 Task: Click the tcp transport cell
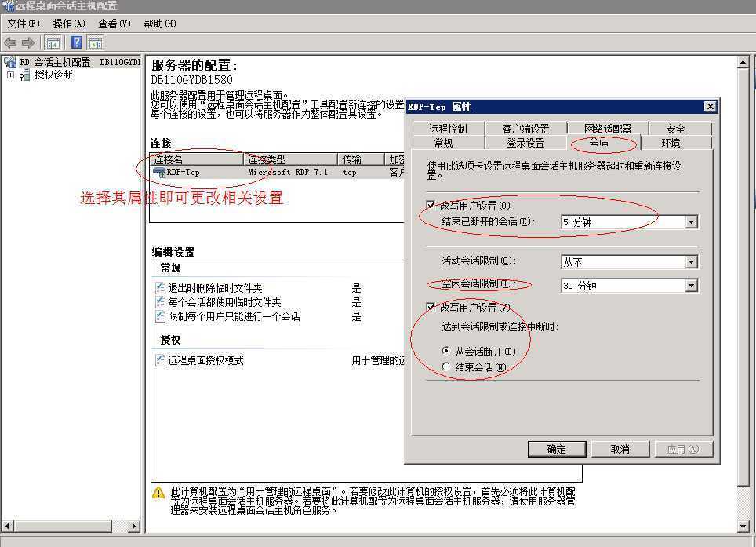(350, 172)
